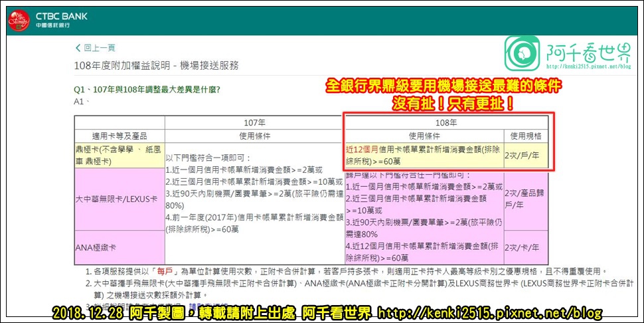Click the answer label A1、
Image resolution: width=644 pixels, height=323 pixels.
point(81,102)
